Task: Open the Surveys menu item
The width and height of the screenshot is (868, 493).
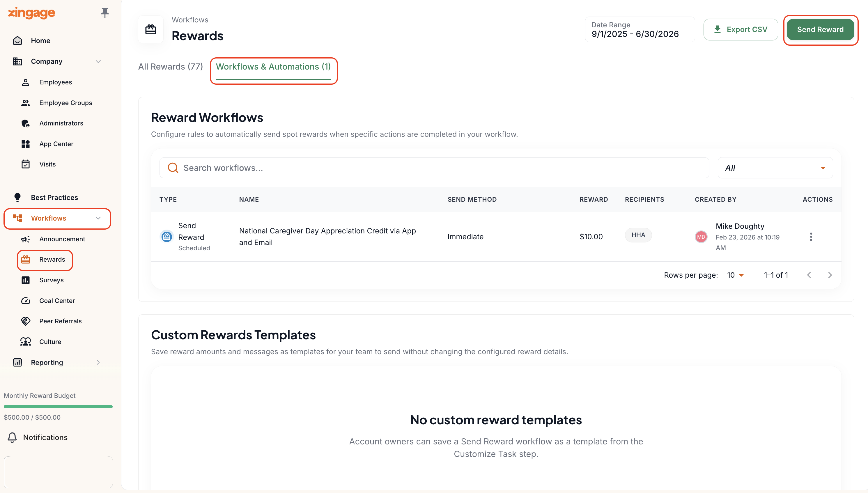Action: coord(52,280)
